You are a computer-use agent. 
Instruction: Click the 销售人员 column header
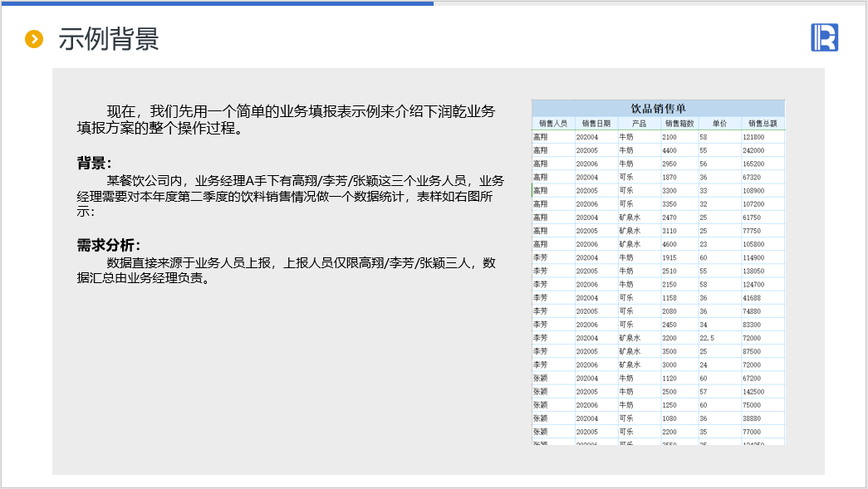[552, 123]
